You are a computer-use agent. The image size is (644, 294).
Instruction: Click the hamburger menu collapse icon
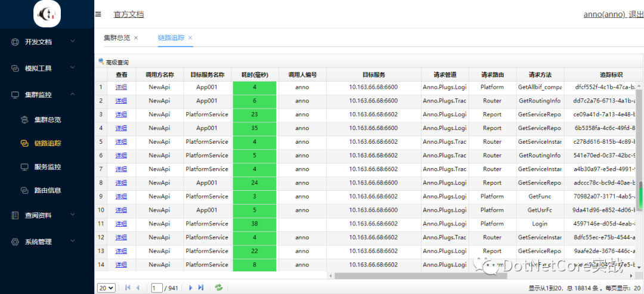[98, 14]
